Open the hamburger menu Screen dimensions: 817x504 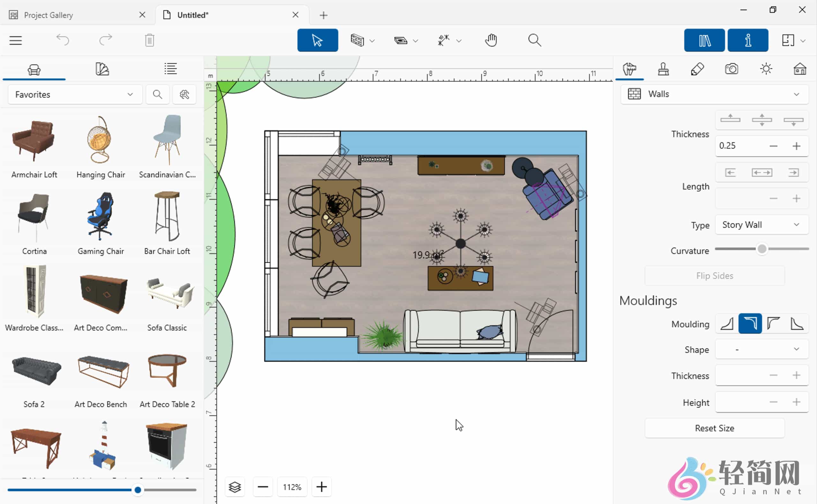point(15,40)
